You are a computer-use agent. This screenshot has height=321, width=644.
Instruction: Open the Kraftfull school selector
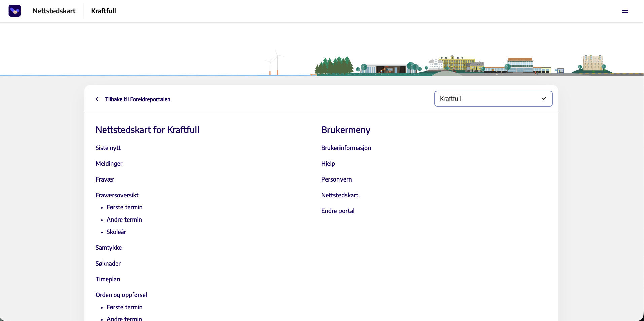click(x=493, y=99)
